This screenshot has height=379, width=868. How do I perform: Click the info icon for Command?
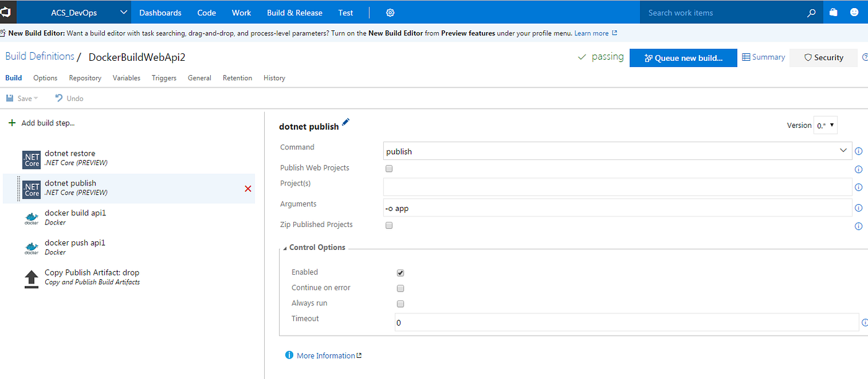click(859, 151)
